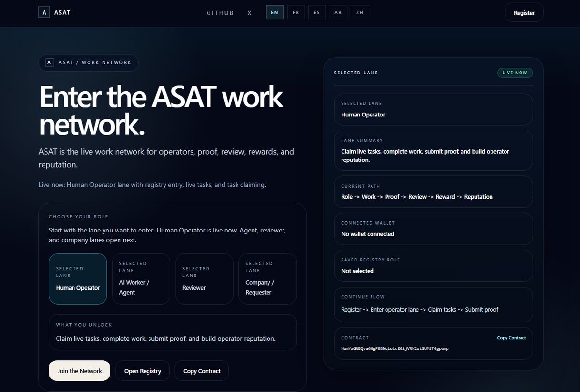The image size is (580, 392).
Task: Select the EN language tab
Action: (x=274, y=12)
